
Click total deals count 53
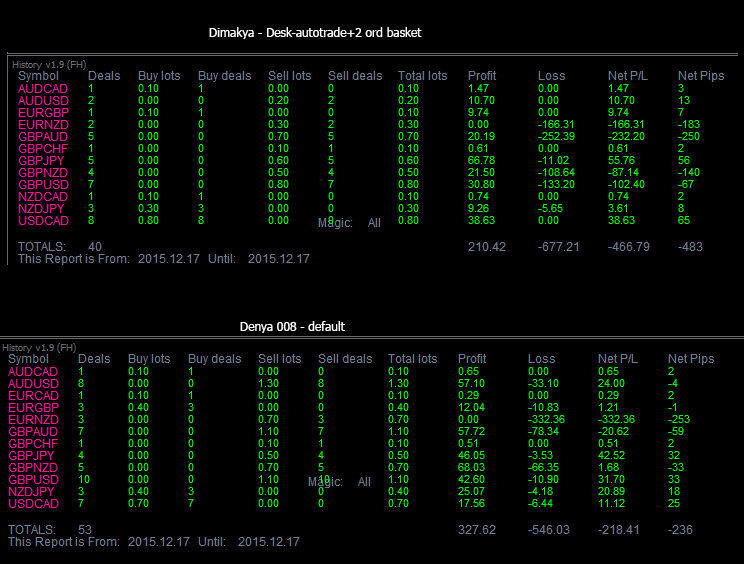click(x=85, y=530)
